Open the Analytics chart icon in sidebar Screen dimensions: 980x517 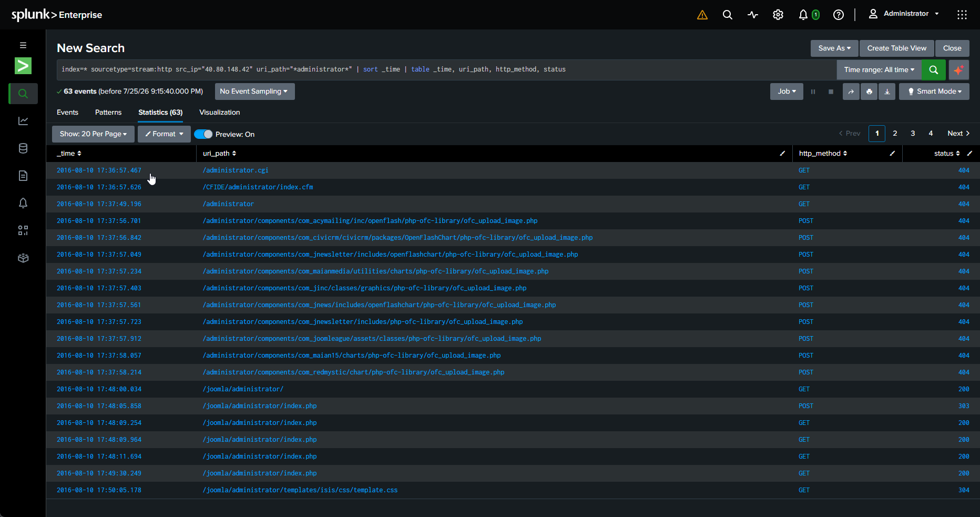tap(23, 121)
